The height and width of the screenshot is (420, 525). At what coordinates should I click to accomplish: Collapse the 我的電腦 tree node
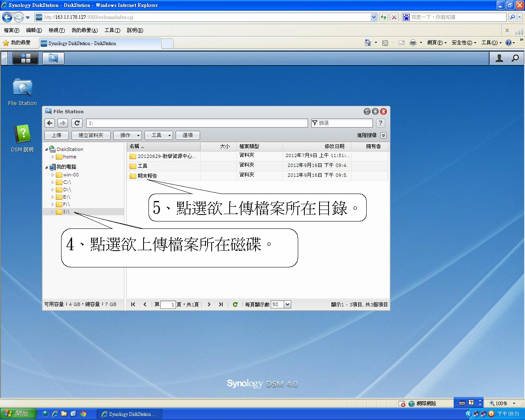point(46,167)
